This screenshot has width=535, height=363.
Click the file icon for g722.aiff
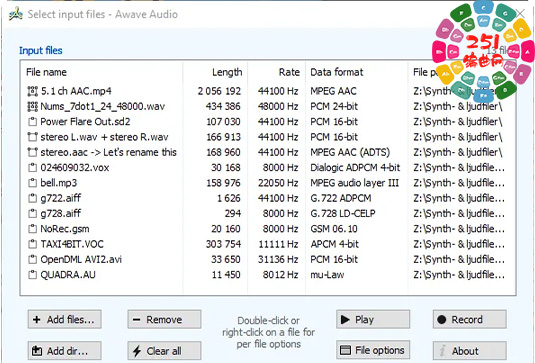coord(32,198)
